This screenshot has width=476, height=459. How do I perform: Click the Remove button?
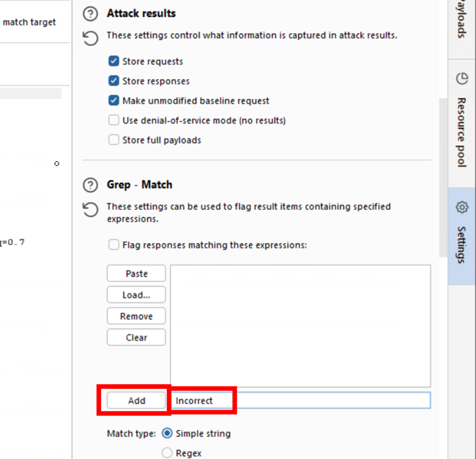(136, 316)
